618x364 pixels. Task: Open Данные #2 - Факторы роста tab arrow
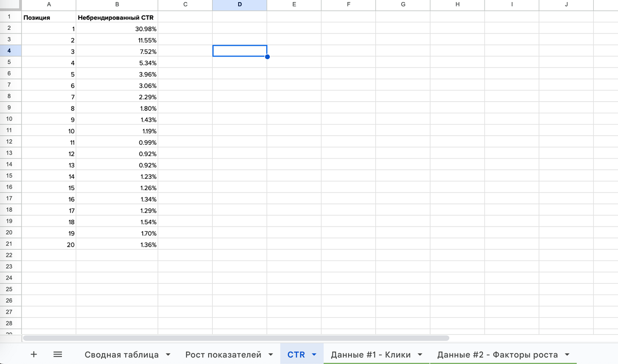pos(567,355)
